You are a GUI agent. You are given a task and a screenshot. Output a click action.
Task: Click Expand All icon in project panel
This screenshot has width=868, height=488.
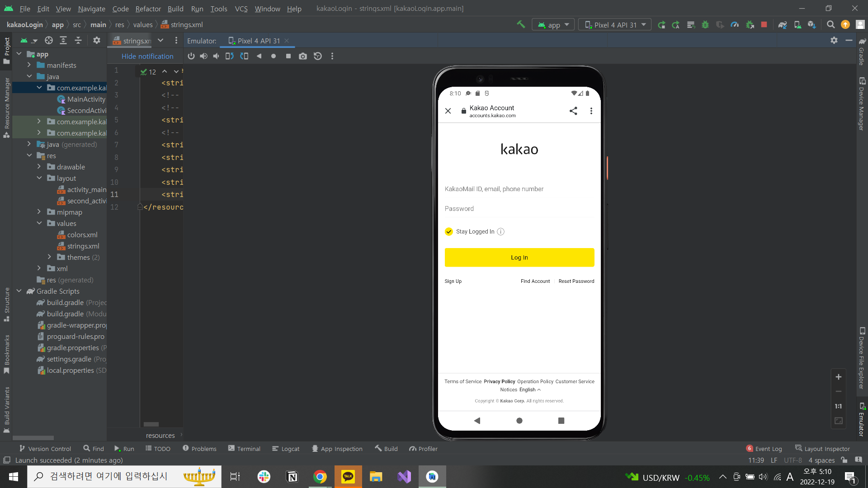[63, 40]
